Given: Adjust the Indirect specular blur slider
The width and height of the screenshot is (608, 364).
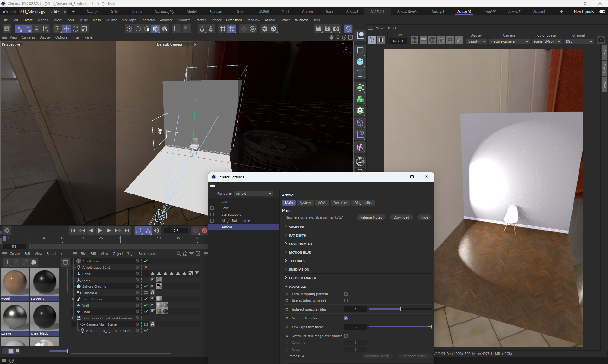Looking at the screenshot, I should 400,309.
